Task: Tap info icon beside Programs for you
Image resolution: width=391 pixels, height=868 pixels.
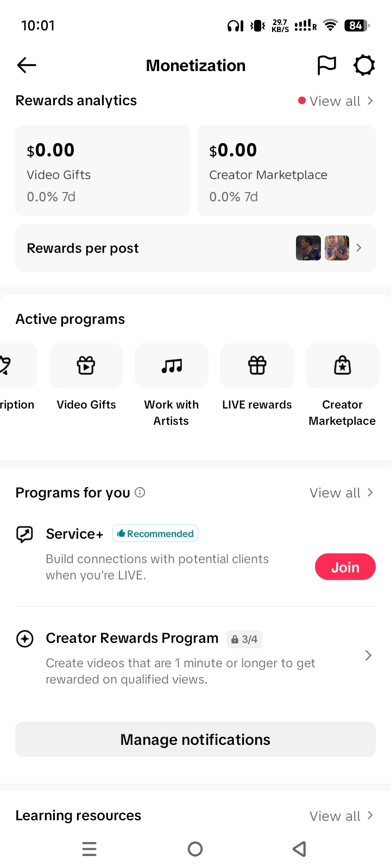Action: 140,493
